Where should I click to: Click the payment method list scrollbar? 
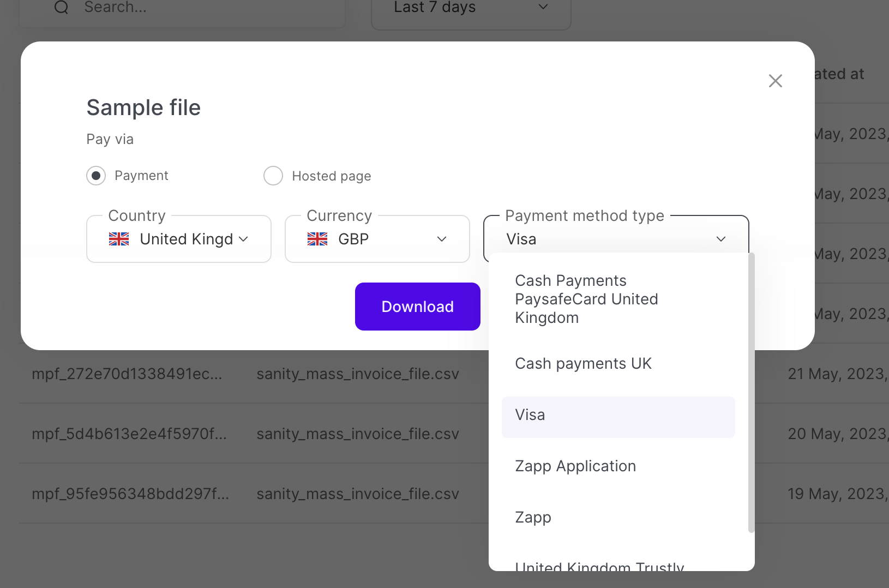click(x=751, y=393)
